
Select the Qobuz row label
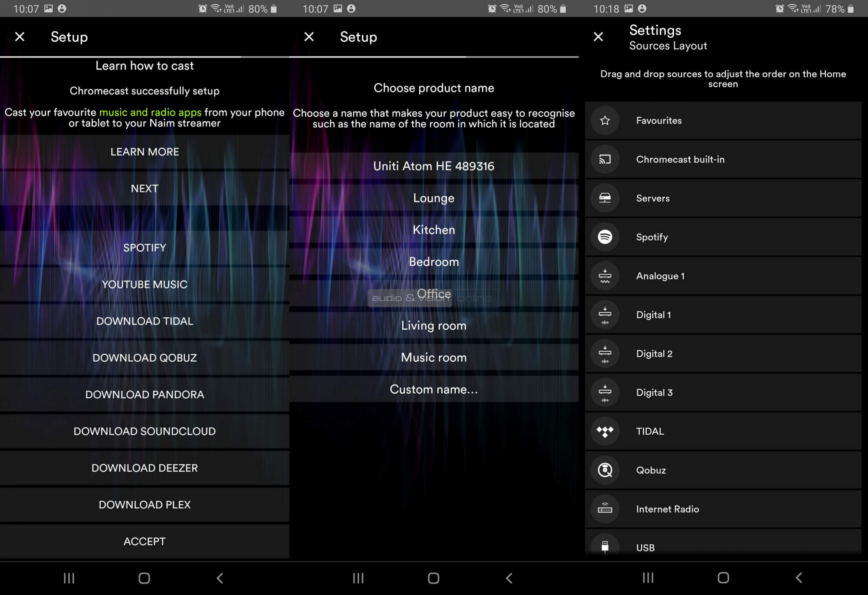click(x=651, y=470)
